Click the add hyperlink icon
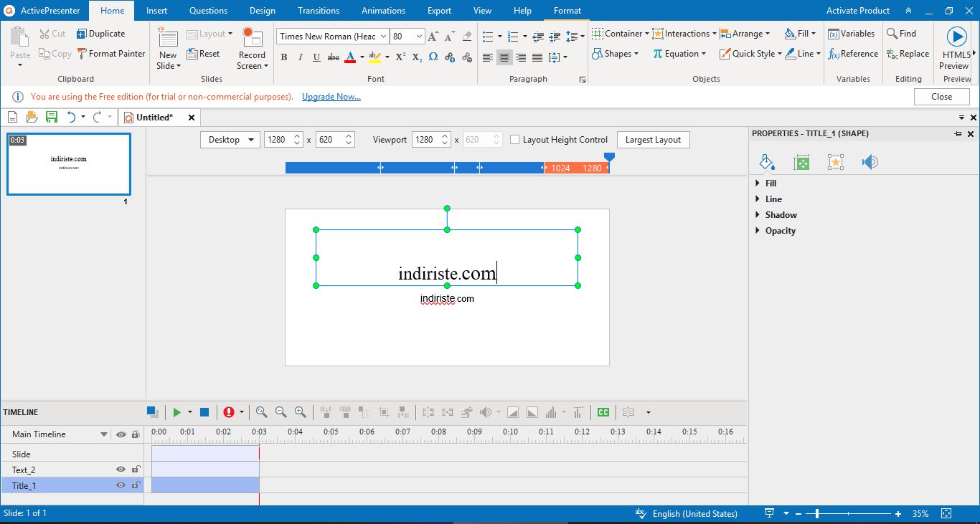This screenshot has width=980, height=524. [x=450, y=57]
